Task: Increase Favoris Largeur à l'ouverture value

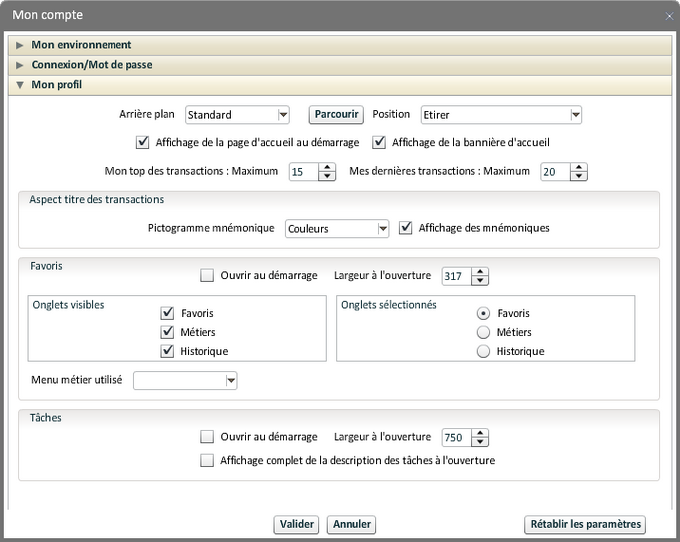Action: (x=479, y=271)
